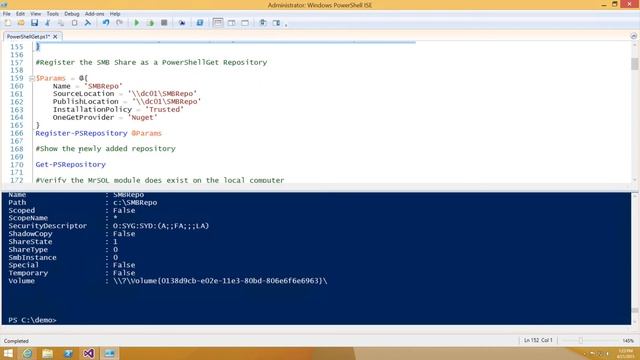640x360 pixels.
Task: Adjust the zoom slider in status bar
Action: pyautogui.click(x=580, y=340)
